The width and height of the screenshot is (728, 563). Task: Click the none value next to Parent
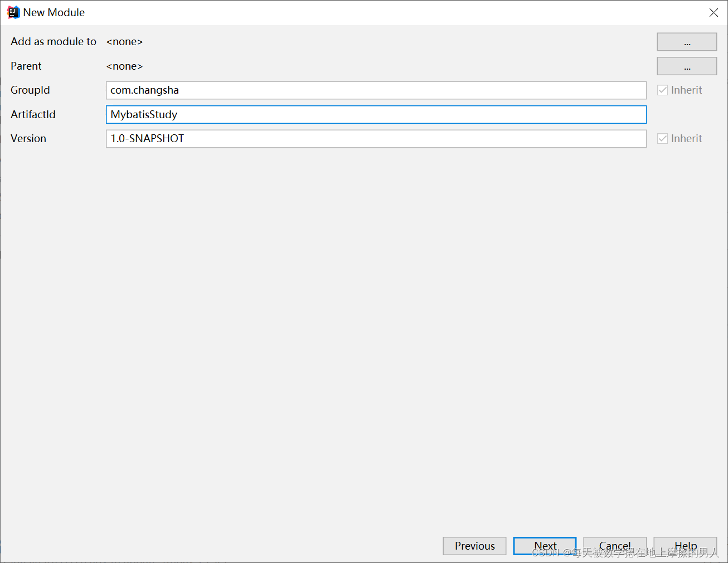click(124, 66)
